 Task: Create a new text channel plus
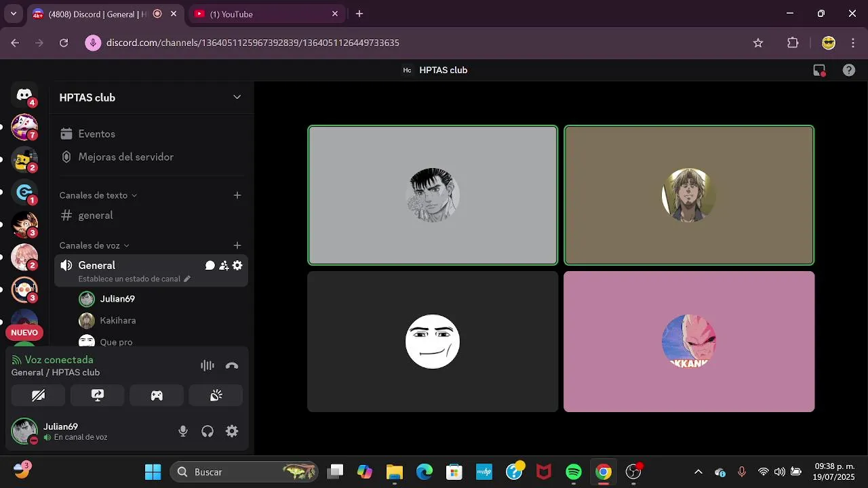pyautogui.click(x=237, y=195)
